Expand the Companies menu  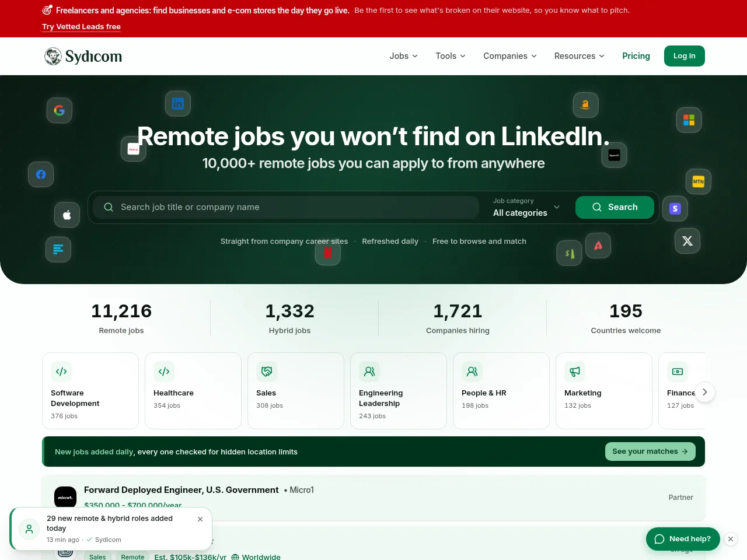tap(510, 56)
